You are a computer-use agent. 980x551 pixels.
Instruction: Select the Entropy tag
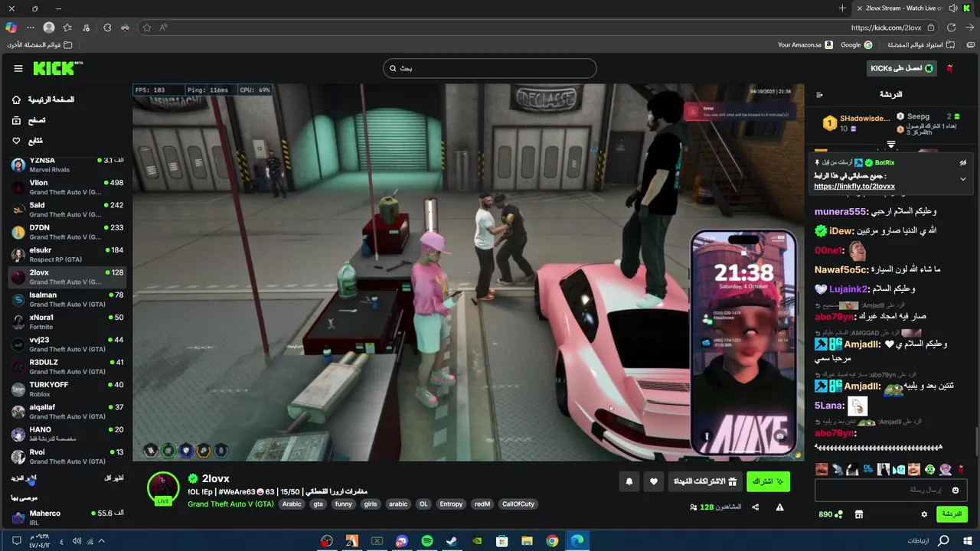(x=451, y=504)
